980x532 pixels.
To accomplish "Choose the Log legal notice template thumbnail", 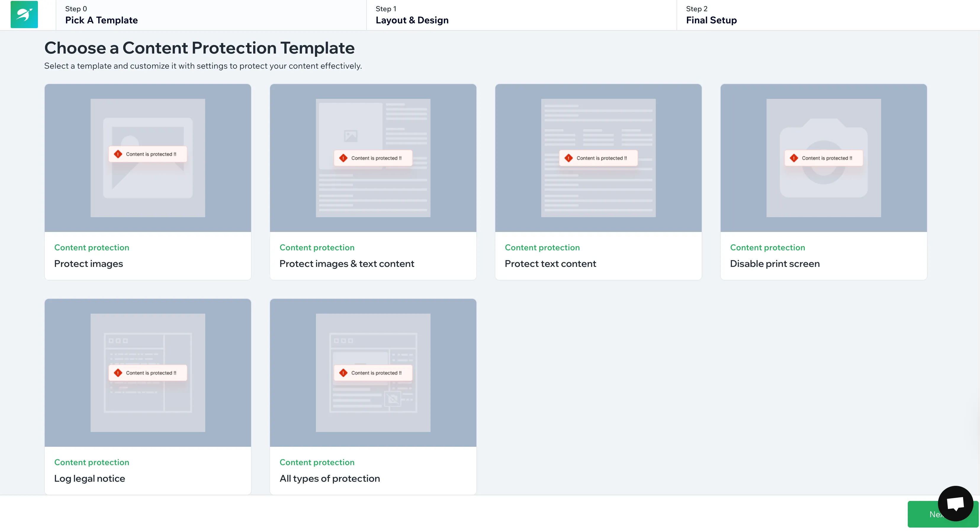I will (148, 411).
